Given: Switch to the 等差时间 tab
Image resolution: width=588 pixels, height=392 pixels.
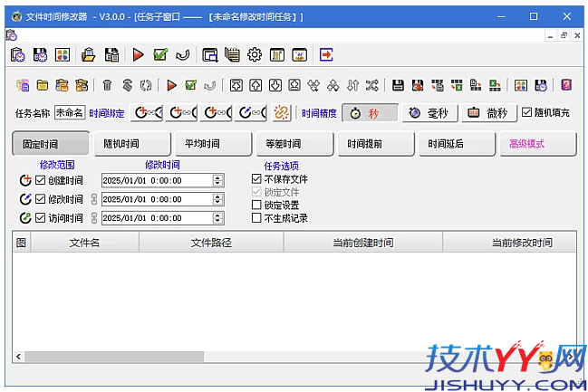Looking at the screenshot, I should (x=294, y=144).
